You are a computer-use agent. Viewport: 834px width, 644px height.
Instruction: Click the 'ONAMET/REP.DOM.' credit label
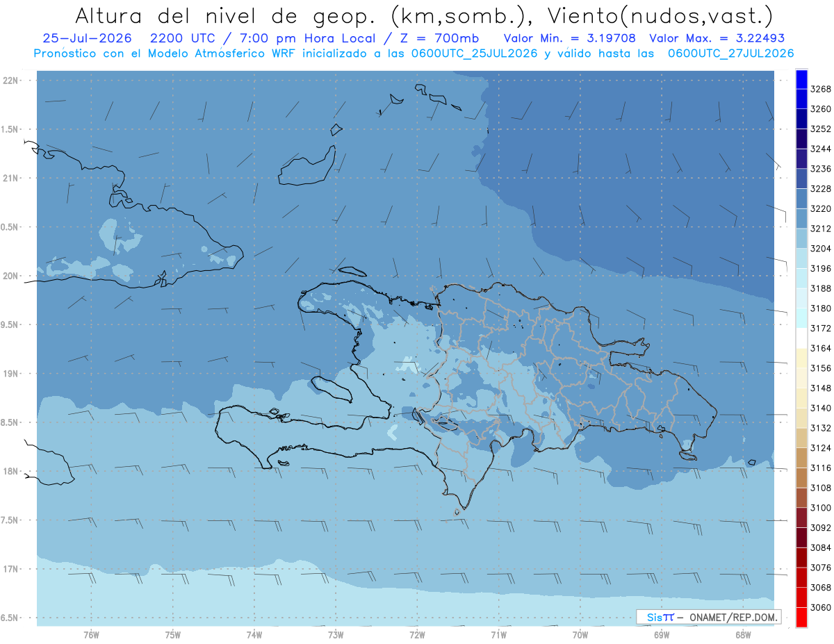(732, 617)
